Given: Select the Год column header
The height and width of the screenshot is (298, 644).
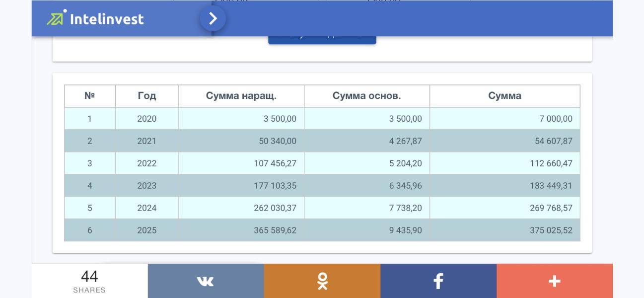Looking at the screenshot, I should point(147,96).
